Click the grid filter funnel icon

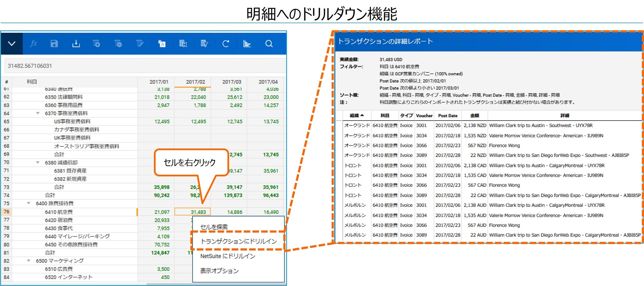204,44
